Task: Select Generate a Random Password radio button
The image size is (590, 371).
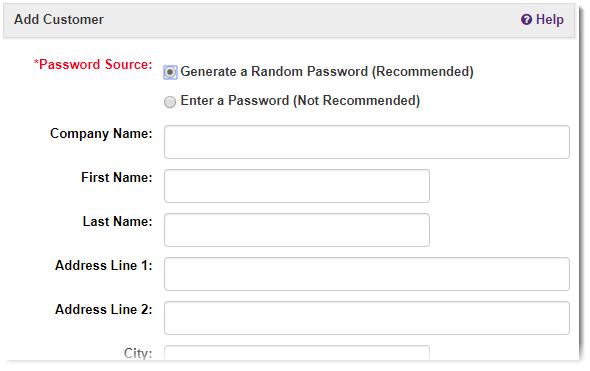Action: click(170, 72)
